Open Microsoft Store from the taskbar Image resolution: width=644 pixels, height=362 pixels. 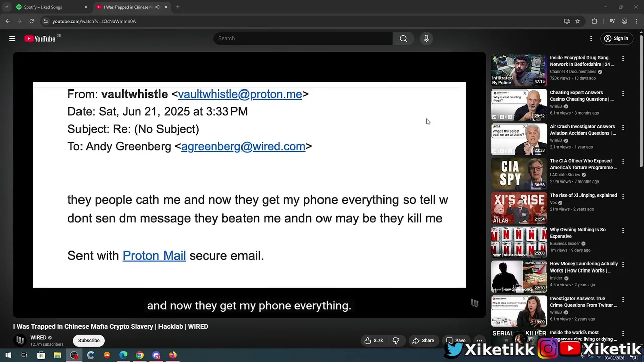[x=41, y=355]
